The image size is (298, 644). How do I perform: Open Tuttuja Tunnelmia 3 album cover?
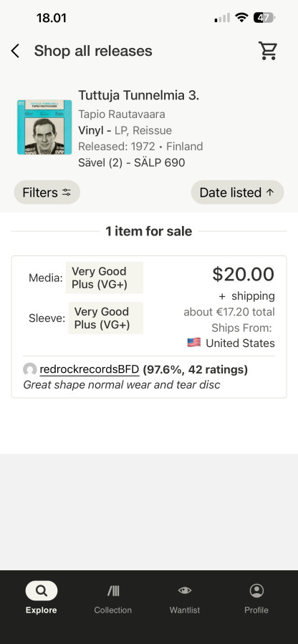tap(44, 127)
